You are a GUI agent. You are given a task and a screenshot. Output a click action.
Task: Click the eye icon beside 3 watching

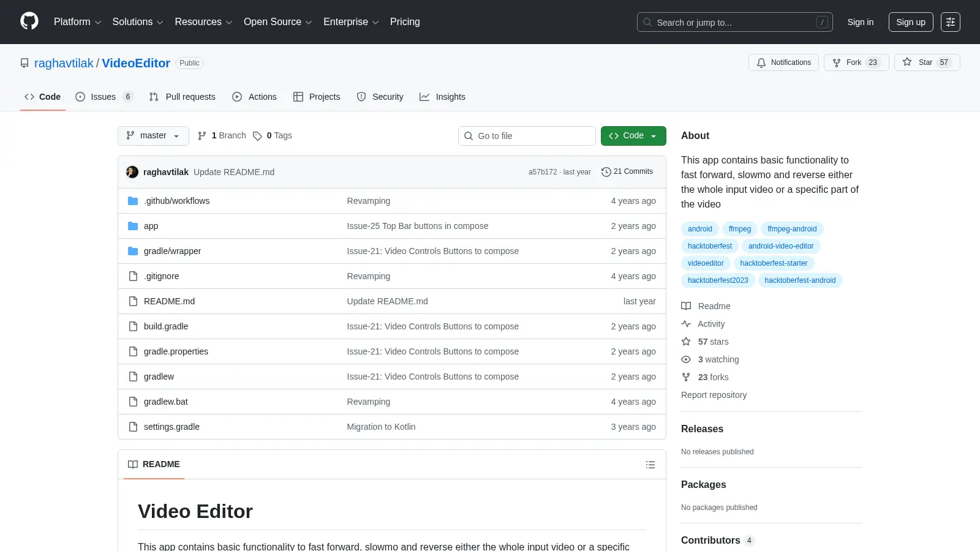pos(686,359)
